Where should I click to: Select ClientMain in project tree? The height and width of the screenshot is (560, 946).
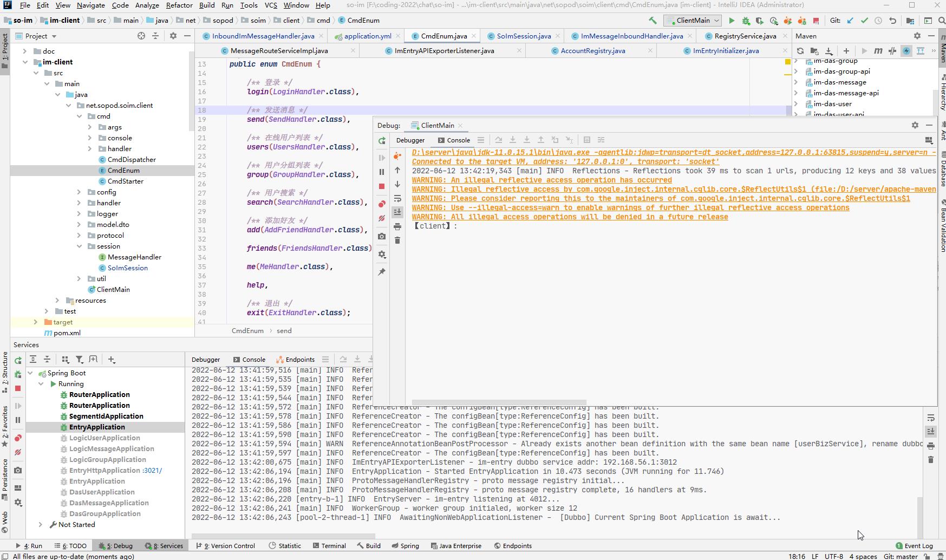coord(113,289)
